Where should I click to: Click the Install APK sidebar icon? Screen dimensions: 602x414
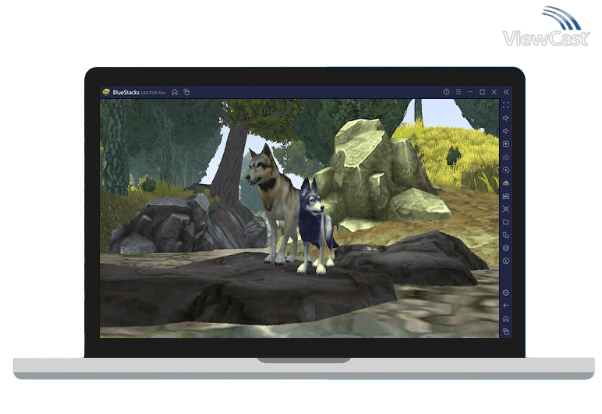[x=506, y=183]
